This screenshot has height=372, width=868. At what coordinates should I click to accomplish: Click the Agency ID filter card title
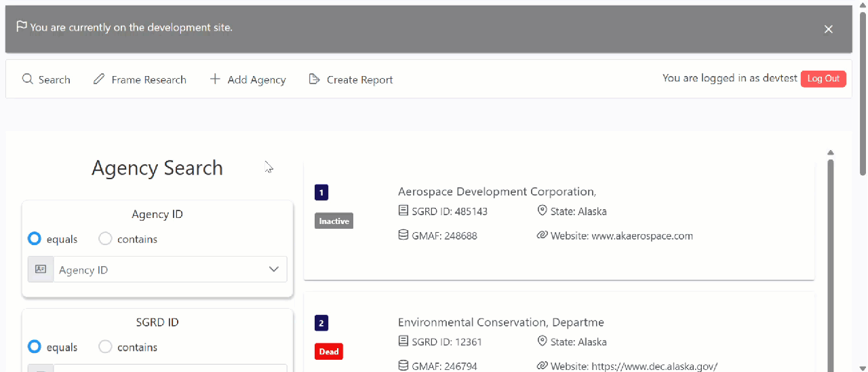(157, 215)
